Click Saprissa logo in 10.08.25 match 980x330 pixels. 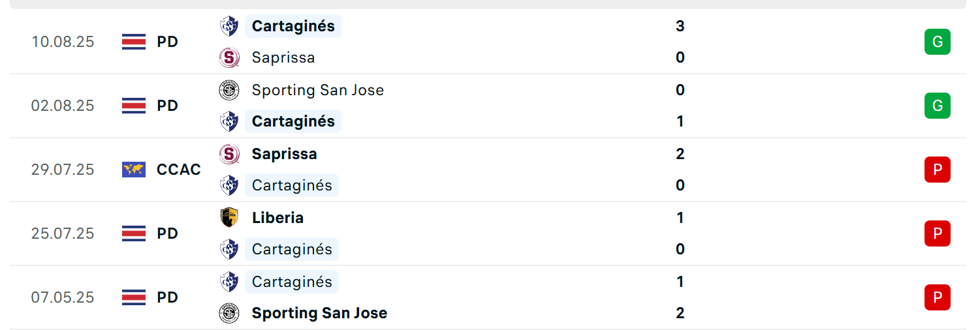click(x=229, y=57)
